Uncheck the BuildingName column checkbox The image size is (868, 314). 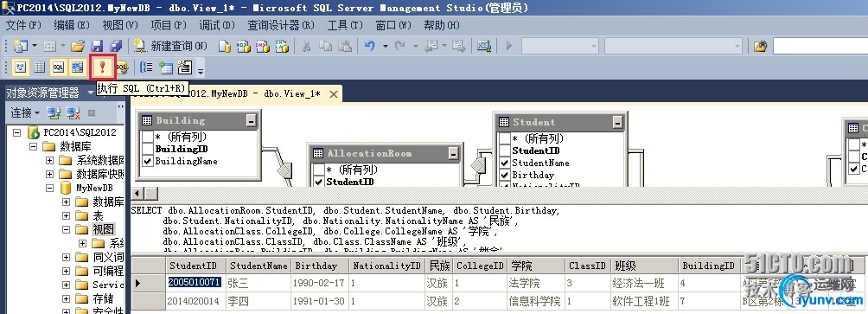click(147, 161)
